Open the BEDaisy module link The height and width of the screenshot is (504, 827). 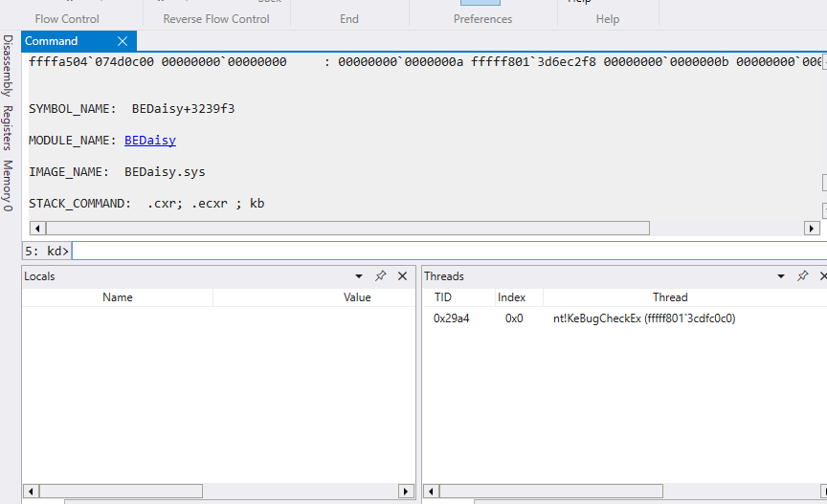150,141
